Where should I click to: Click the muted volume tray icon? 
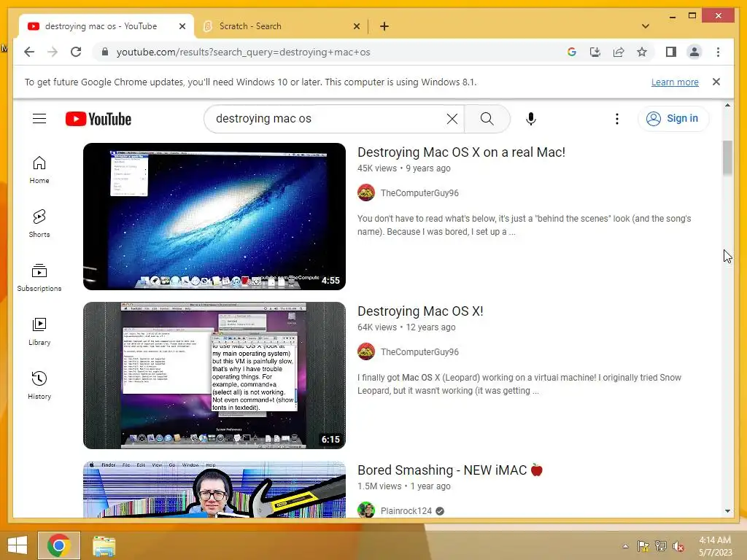tap(678, 546)
